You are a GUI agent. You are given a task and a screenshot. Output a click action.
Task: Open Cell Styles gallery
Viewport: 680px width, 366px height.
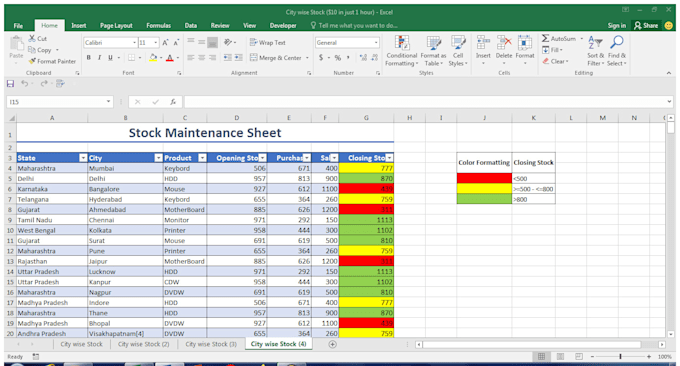[x=458, y=51]
